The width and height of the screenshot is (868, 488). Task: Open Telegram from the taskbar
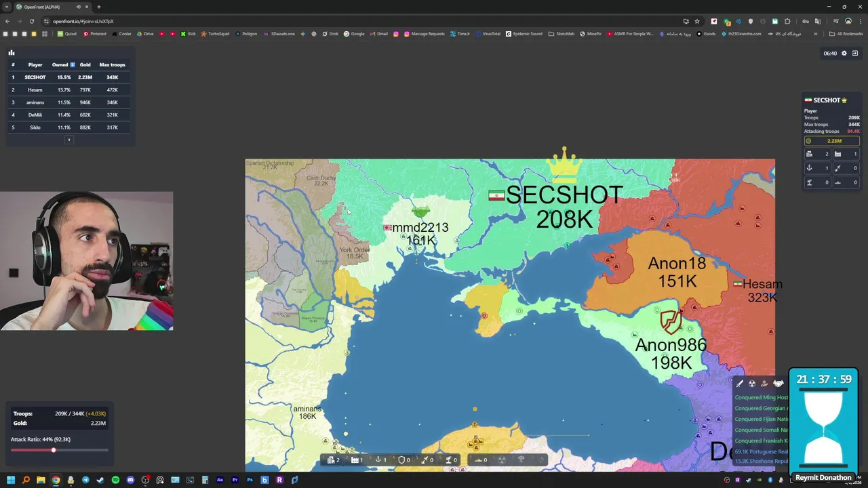coord(85,481)
